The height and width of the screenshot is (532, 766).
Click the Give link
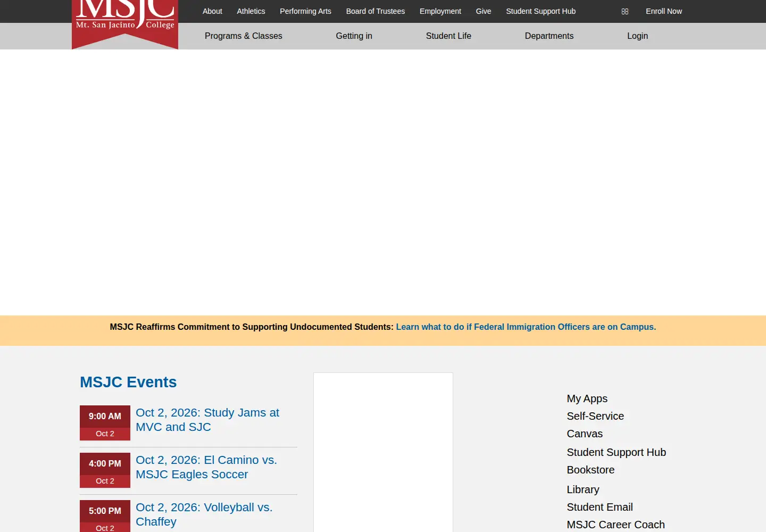[484, 11]
